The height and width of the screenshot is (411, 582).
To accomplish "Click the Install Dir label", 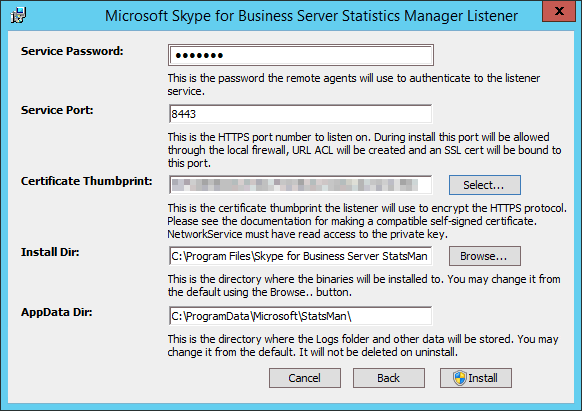I will coord(50,252).
